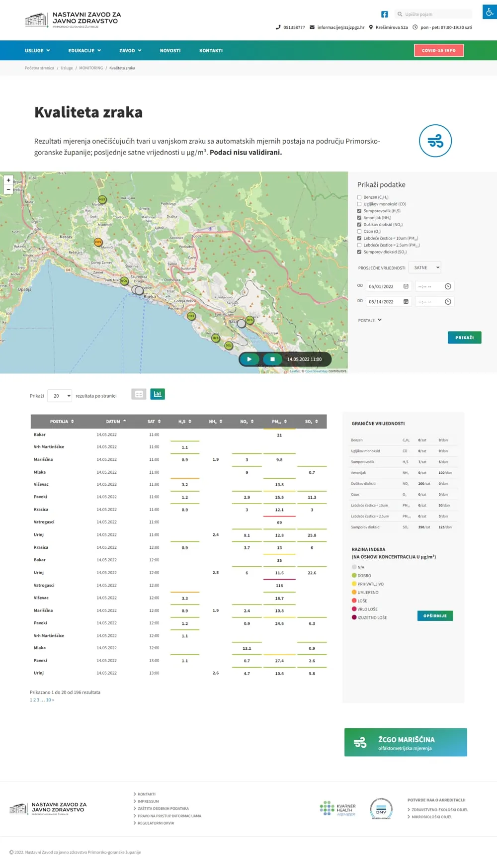The image size is (497, 868).
Task: Open the accessibility options icon
Action: (x=490, y=12)
